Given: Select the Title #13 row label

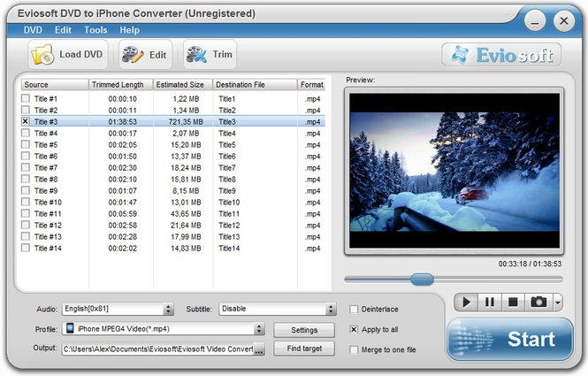Looking at the screenshot, I should click(48, 237).
